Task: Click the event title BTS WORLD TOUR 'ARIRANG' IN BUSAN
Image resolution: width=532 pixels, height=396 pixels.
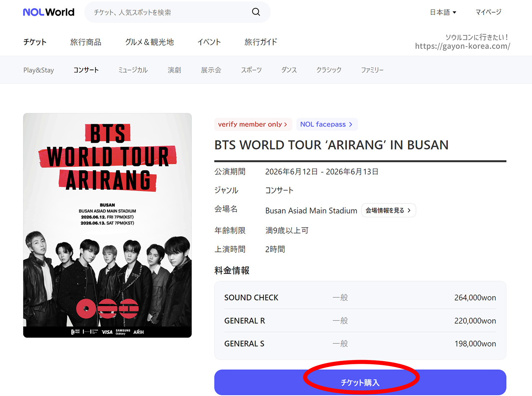Action: click(331, 145)
